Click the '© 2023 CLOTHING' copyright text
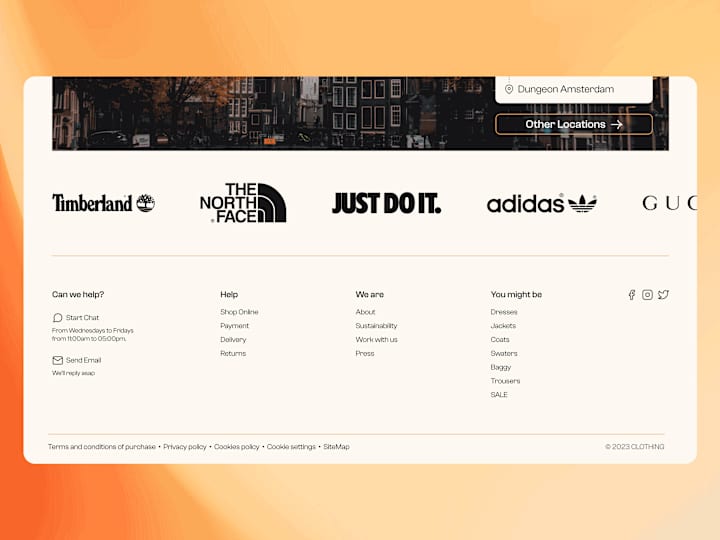 (635, 446)
